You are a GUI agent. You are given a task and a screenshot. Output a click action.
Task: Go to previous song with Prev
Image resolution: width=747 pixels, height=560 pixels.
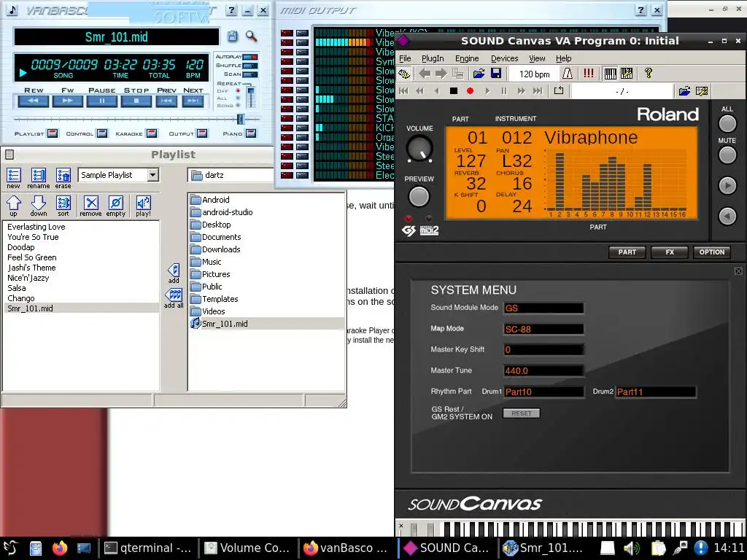(166, 101)
